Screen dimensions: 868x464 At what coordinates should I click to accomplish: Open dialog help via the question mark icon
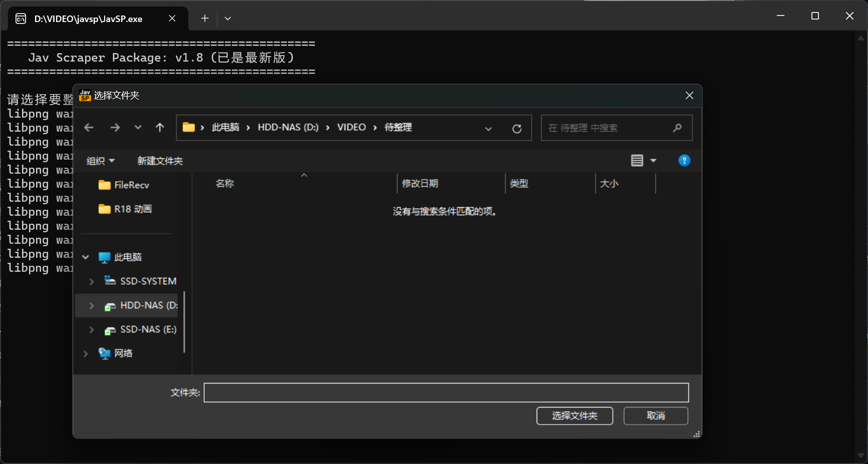[x=684, y=160]
